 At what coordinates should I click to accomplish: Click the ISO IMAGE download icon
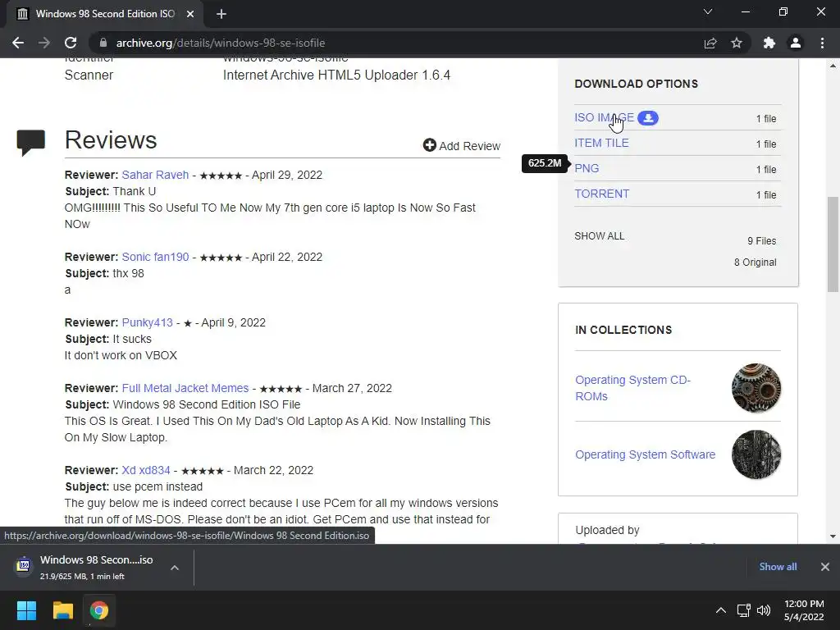coord(648,118)
